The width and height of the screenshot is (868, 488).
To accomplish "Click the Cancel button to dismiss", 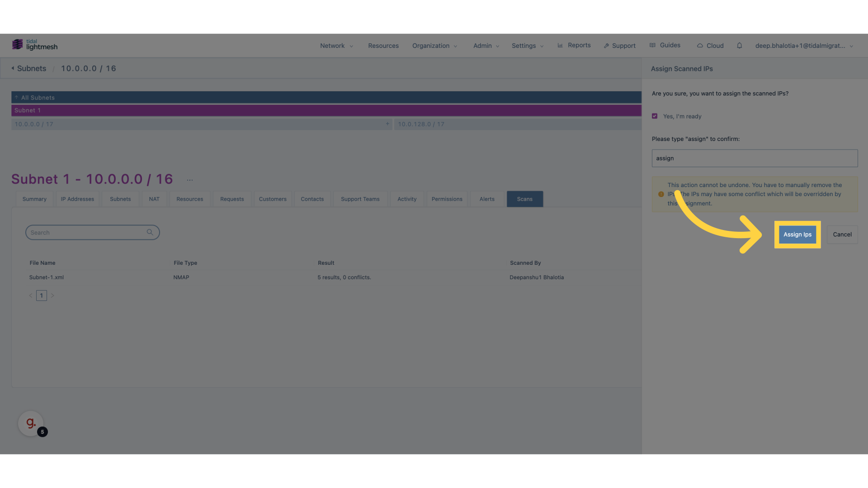I will [842, 234].
